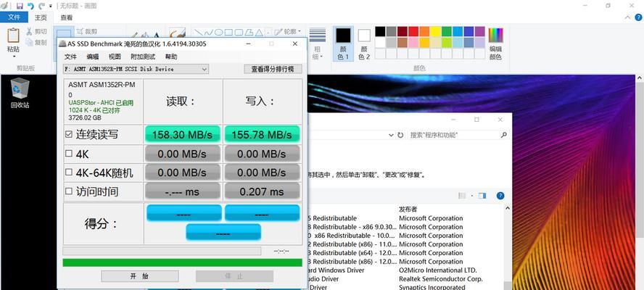
Task: Click the 158.30 MB/s read result
Action: (182, 134)
